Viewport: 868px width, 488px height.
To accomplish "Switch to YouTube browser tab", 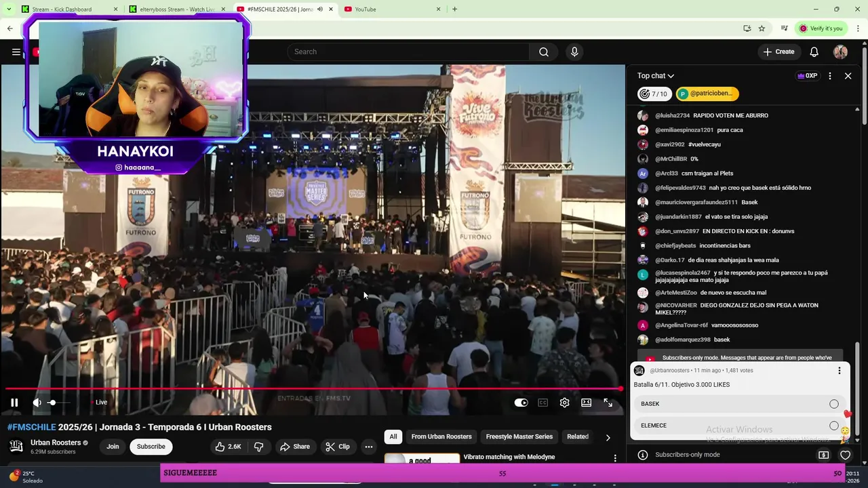I will click(x=392, y=9).
